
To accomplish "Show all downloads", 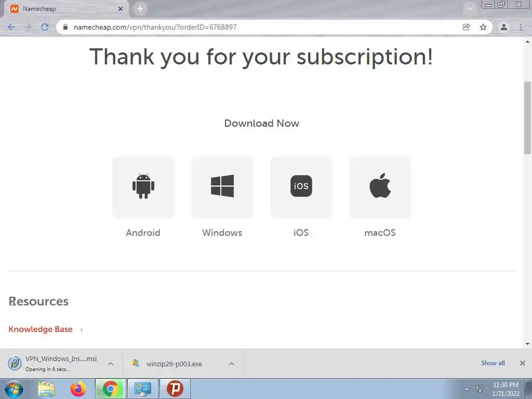I will [x=493, y=363].
